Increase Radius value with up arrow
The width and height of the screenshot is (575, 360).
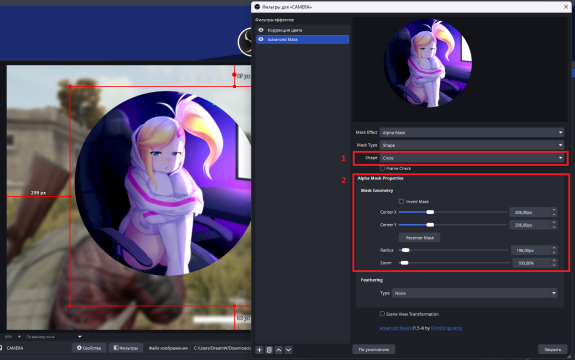(554, 248)
